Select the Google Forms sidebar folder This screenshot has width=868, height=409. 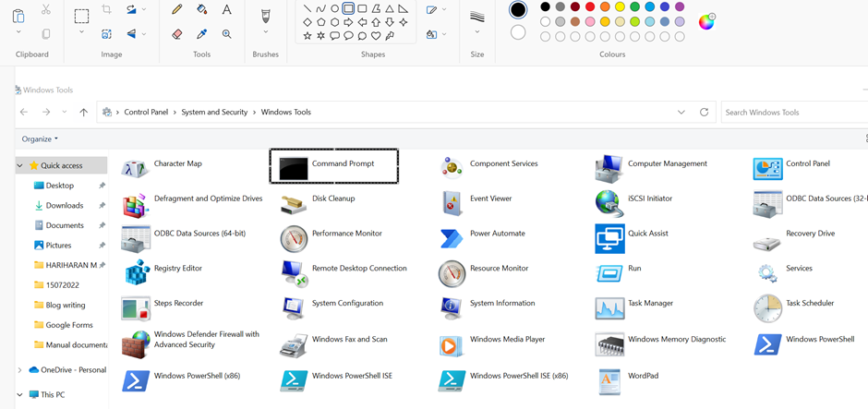[69, 325]
